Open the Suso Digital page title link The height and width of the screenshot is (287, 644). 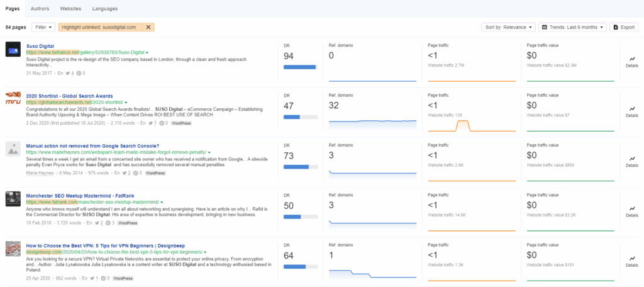(x=40, y=46)
